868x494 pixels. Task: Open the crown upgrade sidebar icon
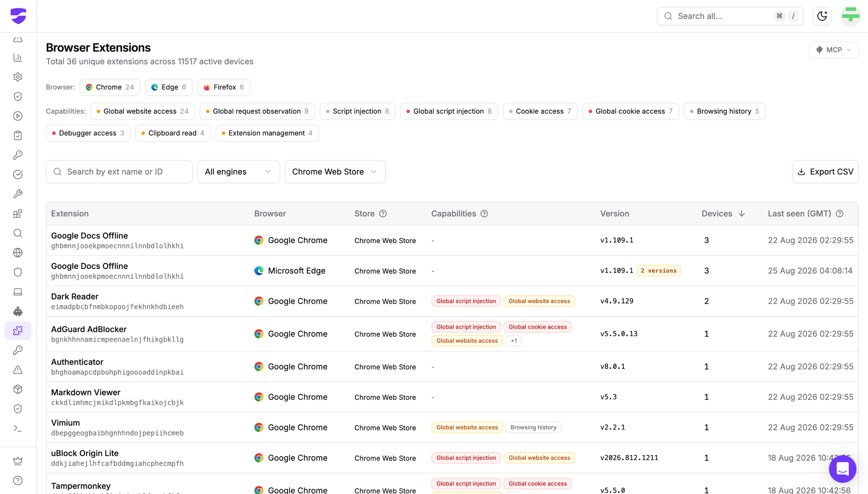[18, 461]
